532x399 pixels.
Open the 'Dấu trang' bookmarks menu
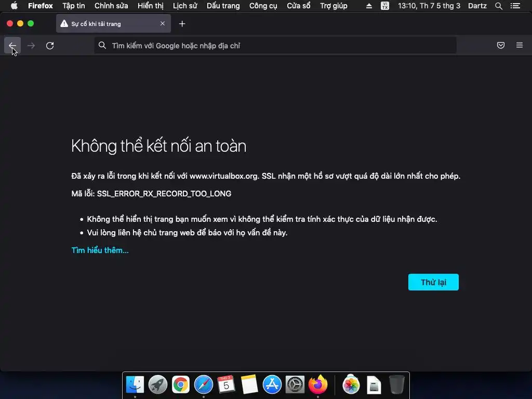coord(223,6)
